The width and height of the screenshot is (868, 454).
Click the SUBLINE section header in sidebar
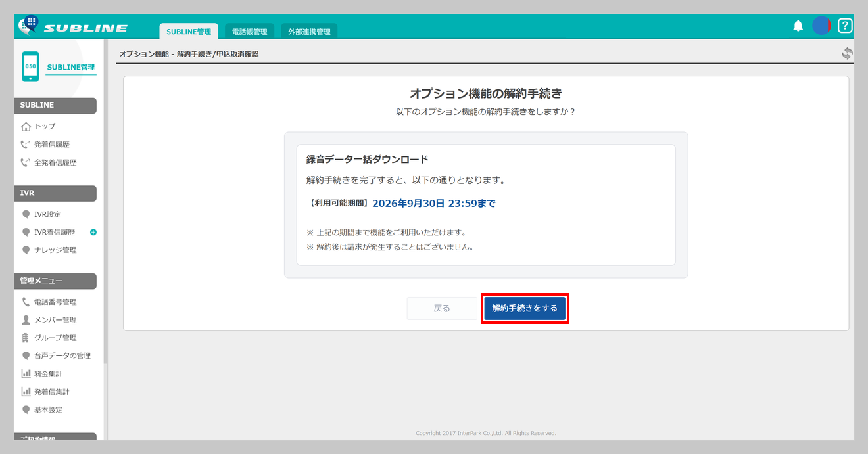point(55,105)
